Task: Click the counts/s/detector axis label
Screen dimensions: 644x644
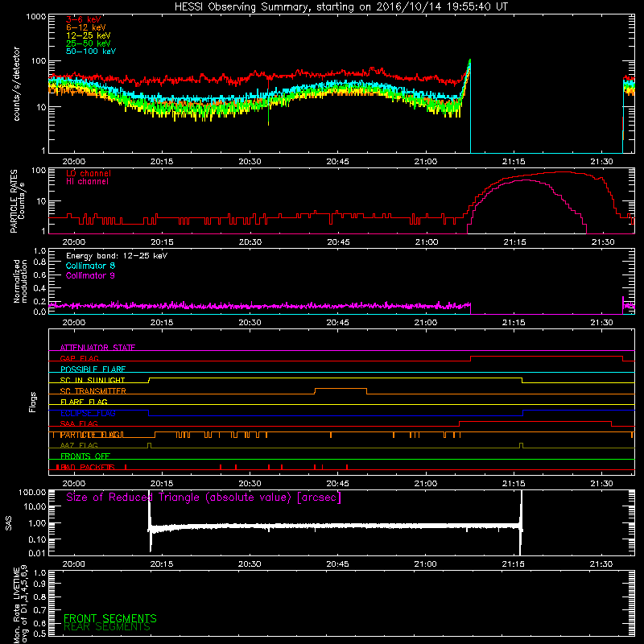Action: tap(16, 84)
